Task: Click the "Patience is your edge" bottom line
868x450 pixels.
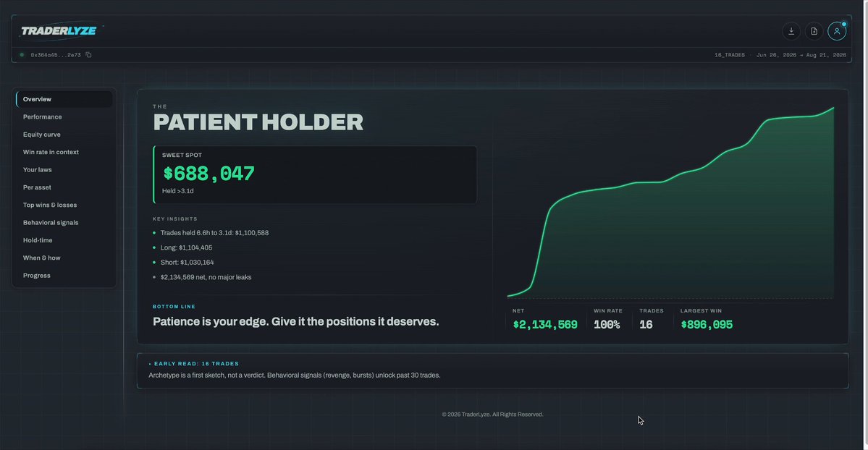Action: 295,322
